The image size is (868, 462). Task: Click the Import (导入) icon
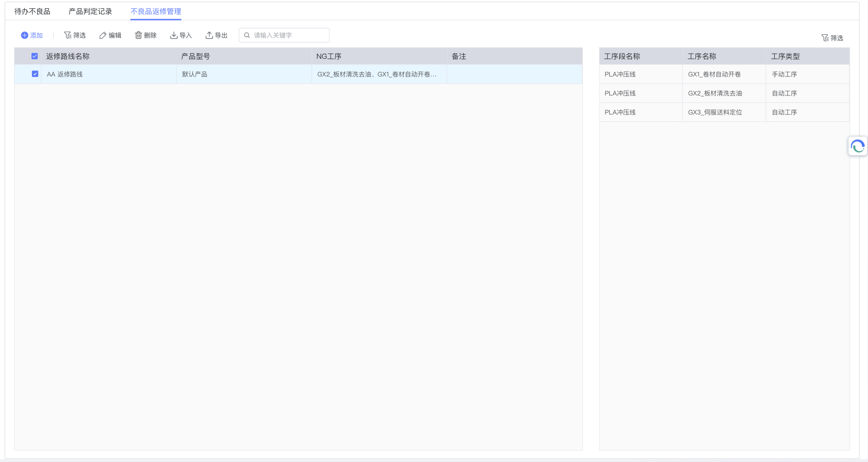pos(174,35)
